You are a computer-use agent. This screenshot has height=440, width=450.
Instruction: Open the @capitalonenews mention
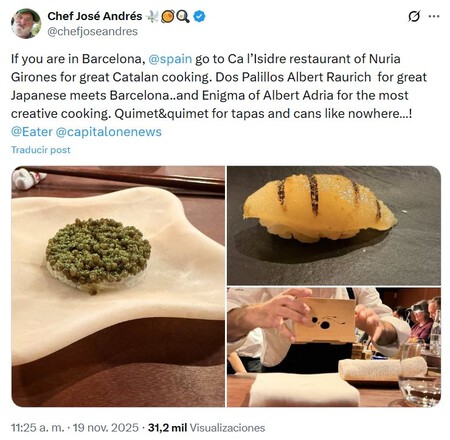[108, 132]
